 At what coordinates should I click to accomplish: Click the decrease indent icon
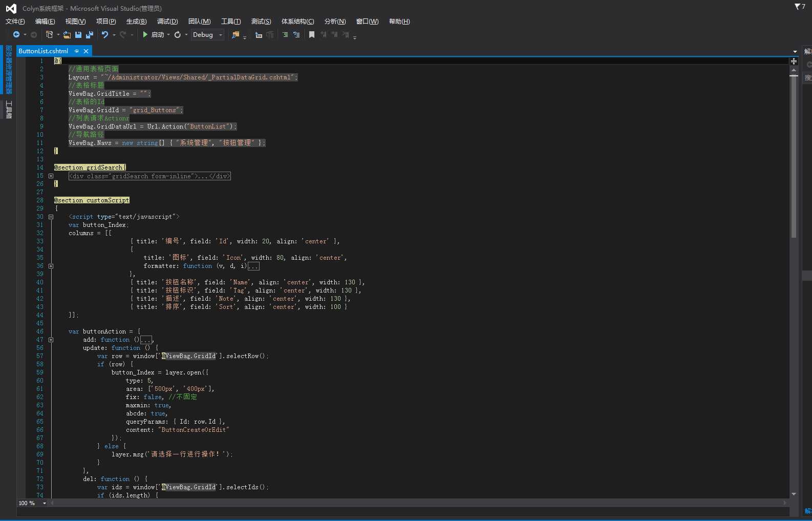(x=259, y=35)
